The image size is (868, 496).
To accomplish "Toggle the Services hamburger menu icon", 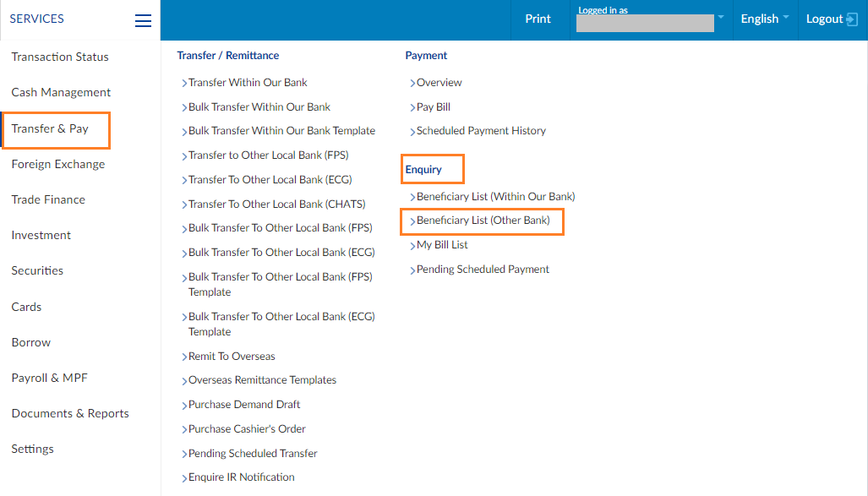I will tap(143, 20).
